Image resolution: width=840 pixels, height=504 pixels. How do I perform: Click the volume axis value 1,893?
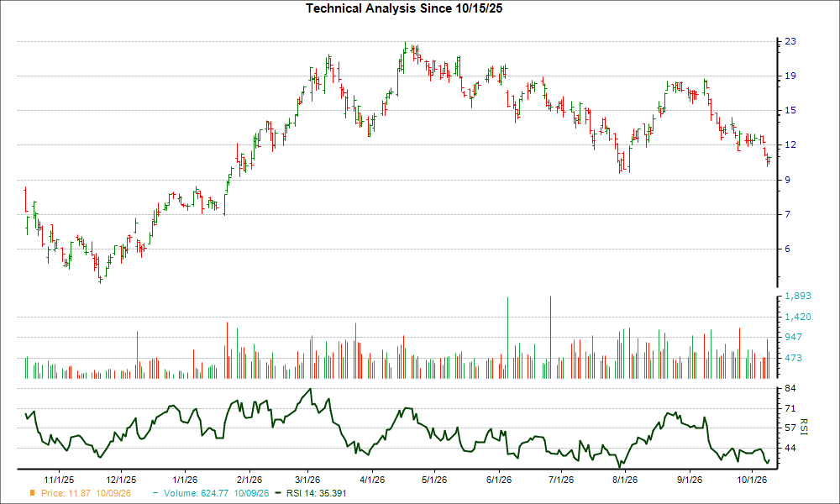[798, 296]
